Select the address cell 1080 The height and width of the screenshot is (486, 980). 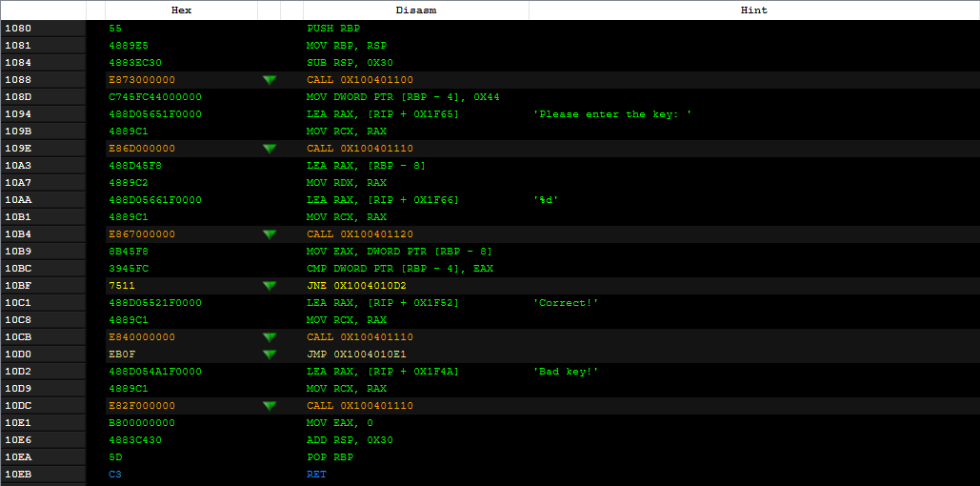click(x=18, y=29)
